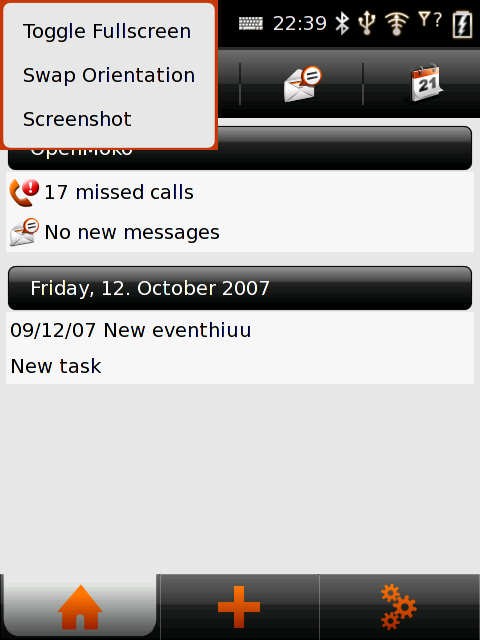480x640 pixels.
Task: Open the 09/12/07 New eventhiuu event
Action: point(240,330)
